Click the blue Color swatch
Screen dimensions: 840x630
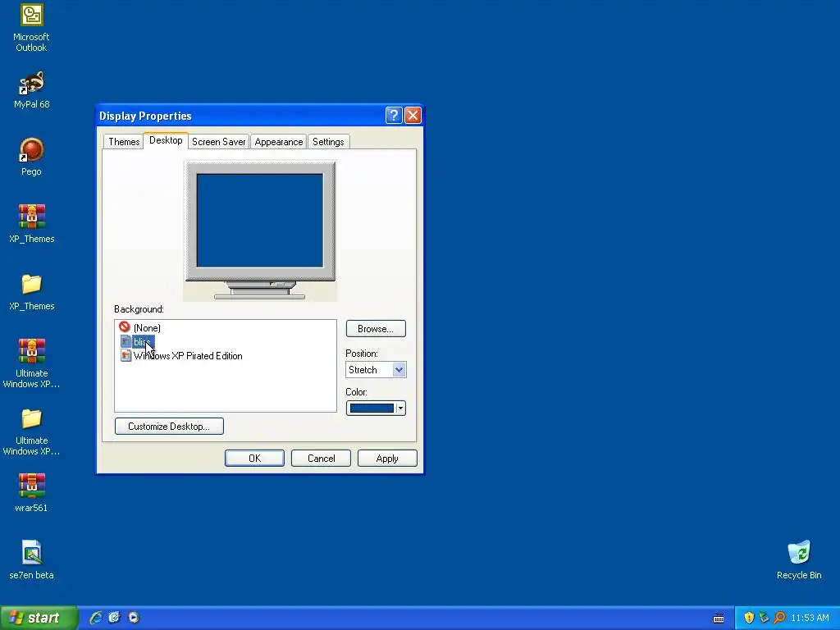pyautogui.click(x=372, y=409)
